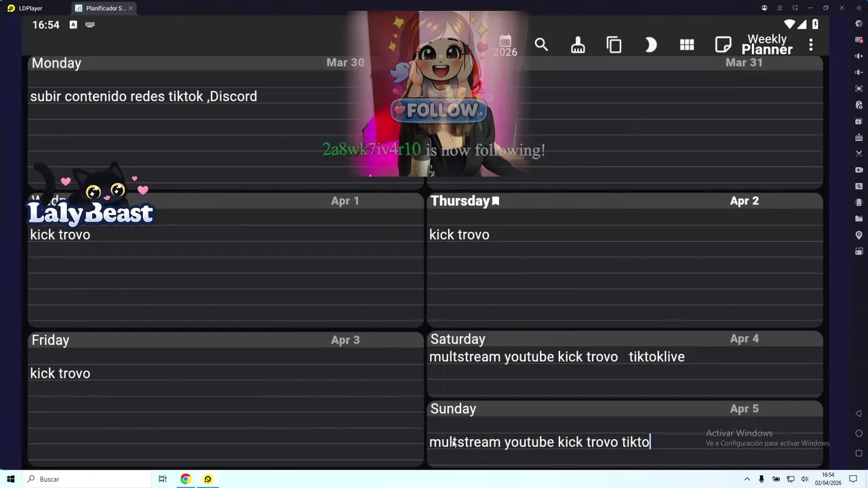Open the Windows Start menu
This screenshot has width=868, height=488.
click(11, 479)
